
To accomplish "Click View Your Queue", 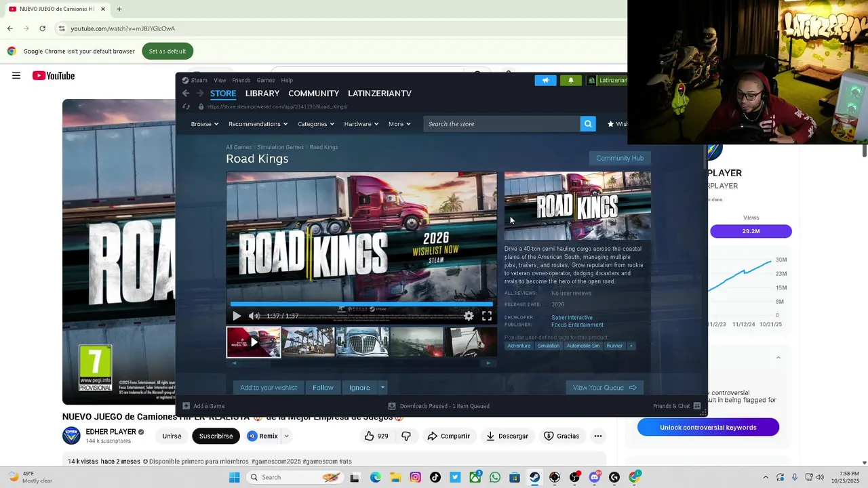I will click(x=604, y=388).
